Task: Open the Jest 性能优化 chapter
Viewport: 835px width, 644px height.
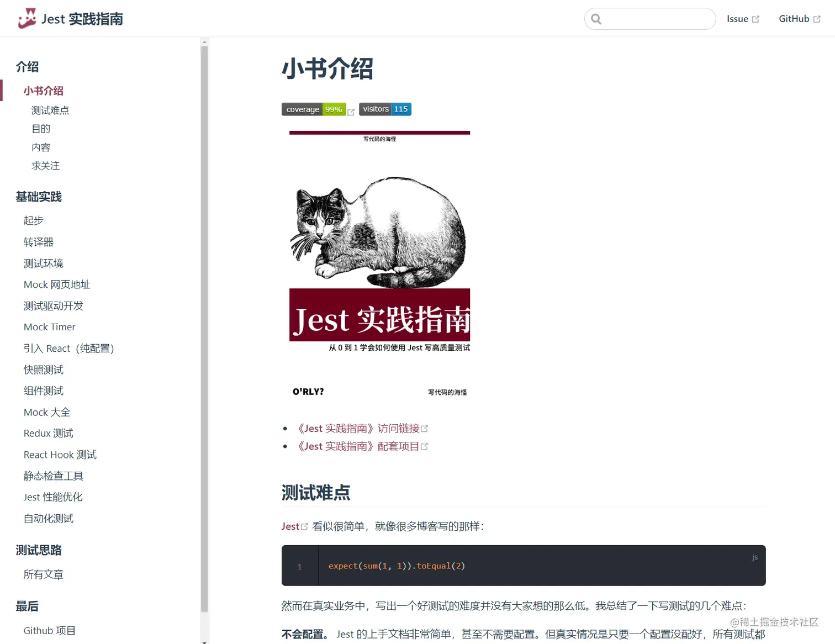Action: tap(53, 497)
